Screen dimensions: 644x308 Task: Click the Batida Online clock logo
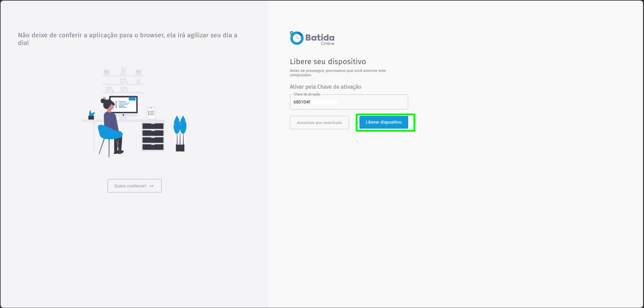[312, 38]
